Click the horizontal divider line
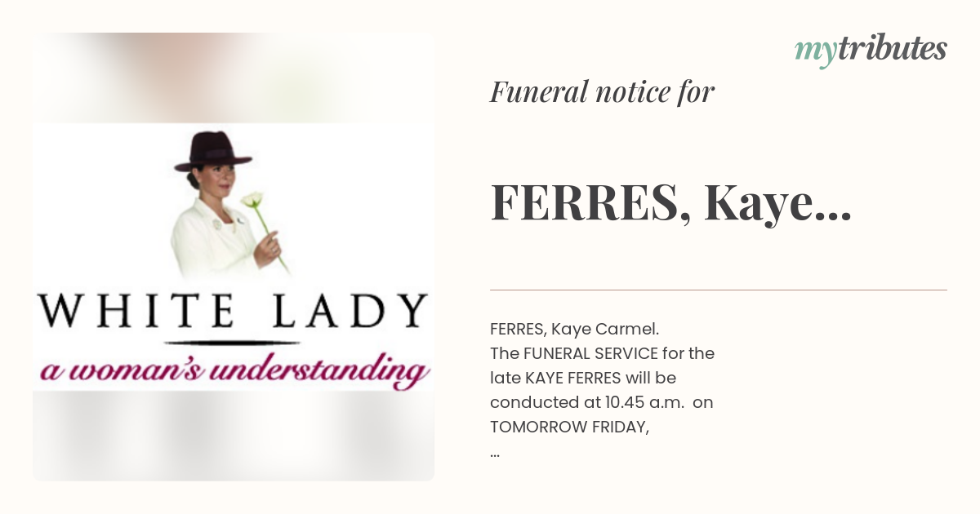This screenshot has width=980, height=514. 719,290
